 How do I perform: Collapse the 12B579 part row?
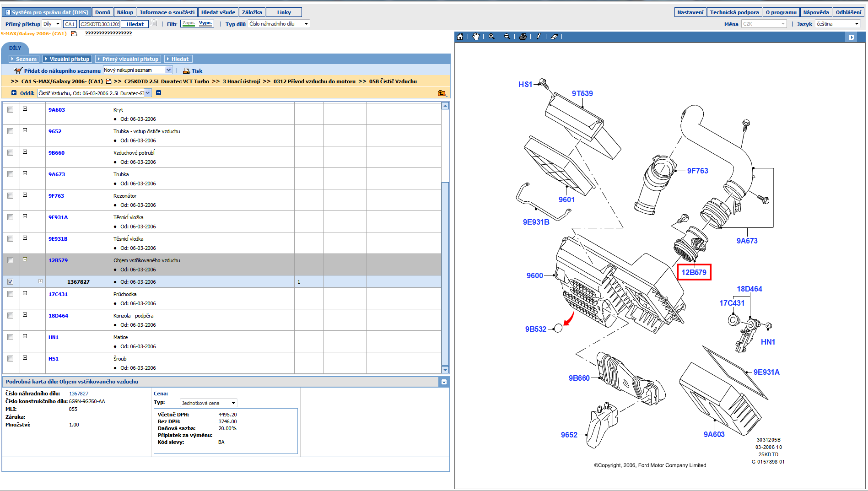[25, 259]
